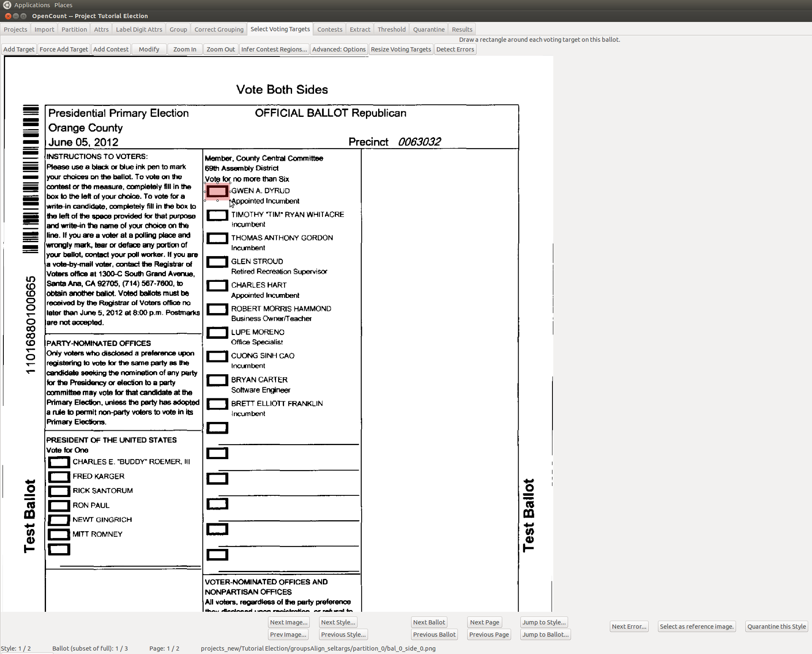This screenshot has height=654, width=812.
Task: Select highlighted target box for Gwen A. Dyrud
Action: click(217, 192)
